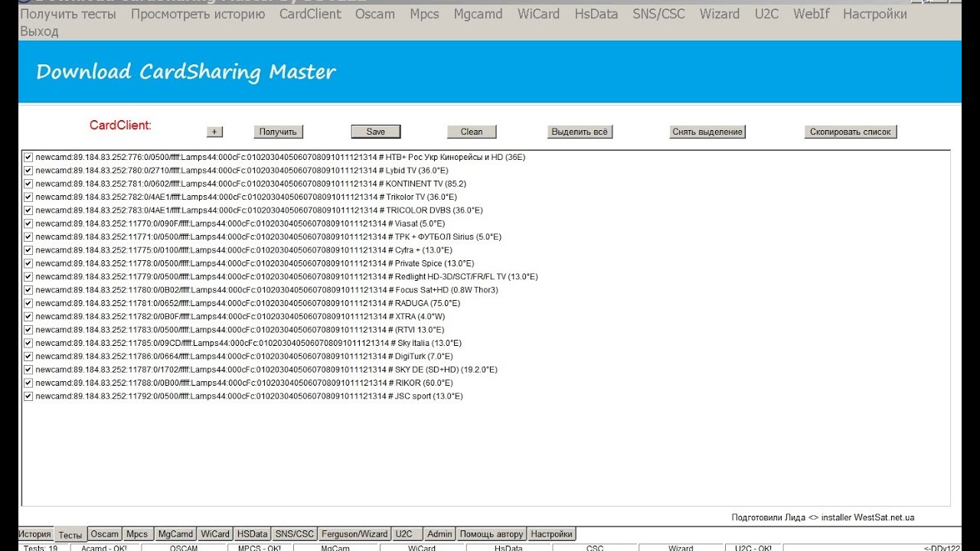Open the WebIf top menu item
Viewport: 980px width, 551px height.
click(x=812, y=14)
